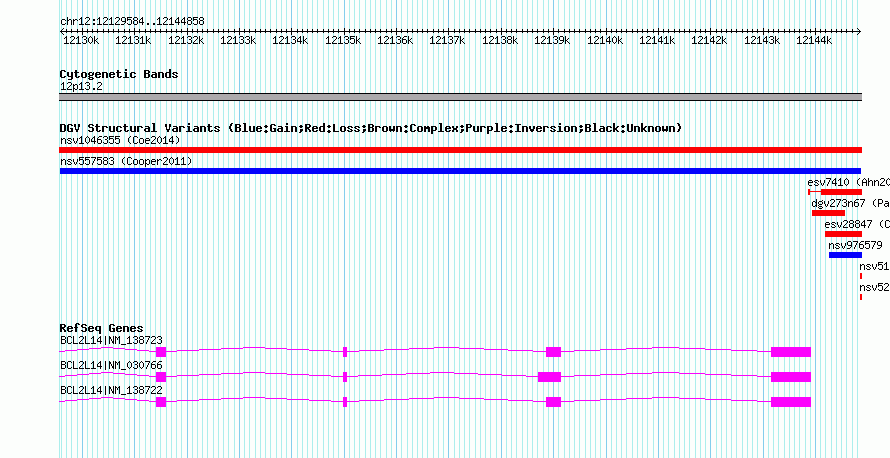The height and width of the screenshot is (458, 890).
Task: Select the 12140k ruler label
Action: (x=604, y=40)
